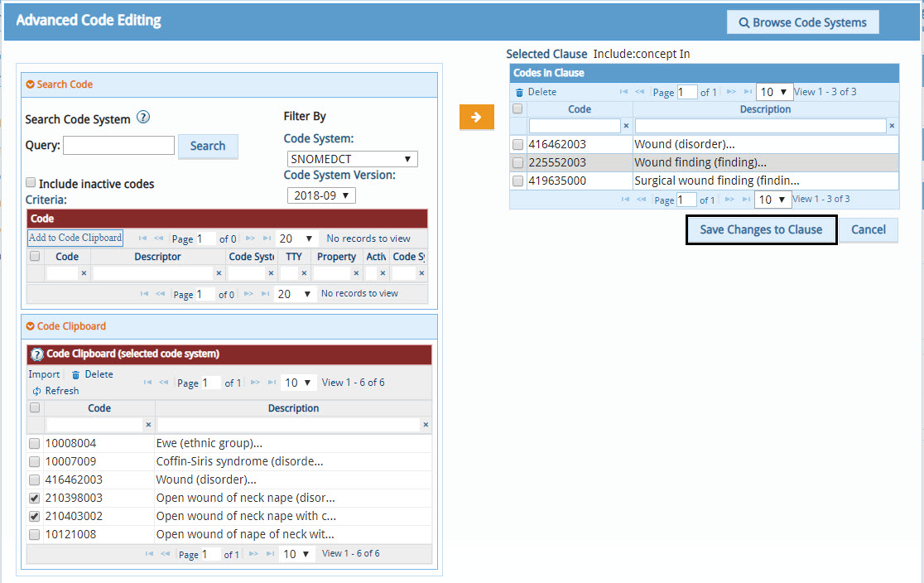Check the box for code 225552003
The height and width of the screenshot is (583, 924).
click(517, 162)
